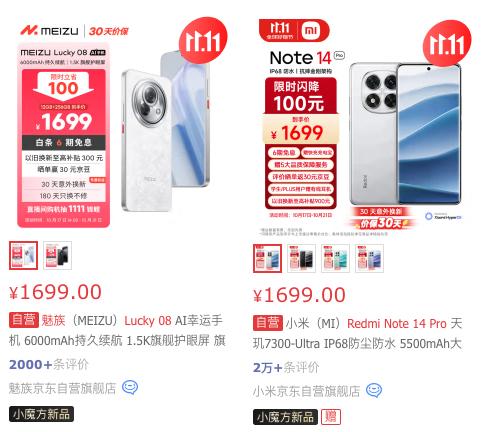Click the 11.11 badge on Meizu image

click(203, 40)
